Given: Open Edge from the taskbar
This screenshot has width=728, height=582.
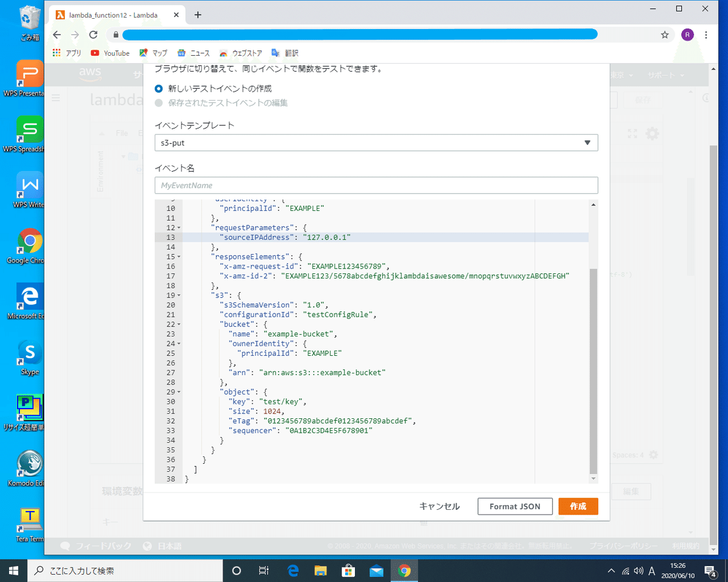Looking at the screenshot, I should point(292,570).
